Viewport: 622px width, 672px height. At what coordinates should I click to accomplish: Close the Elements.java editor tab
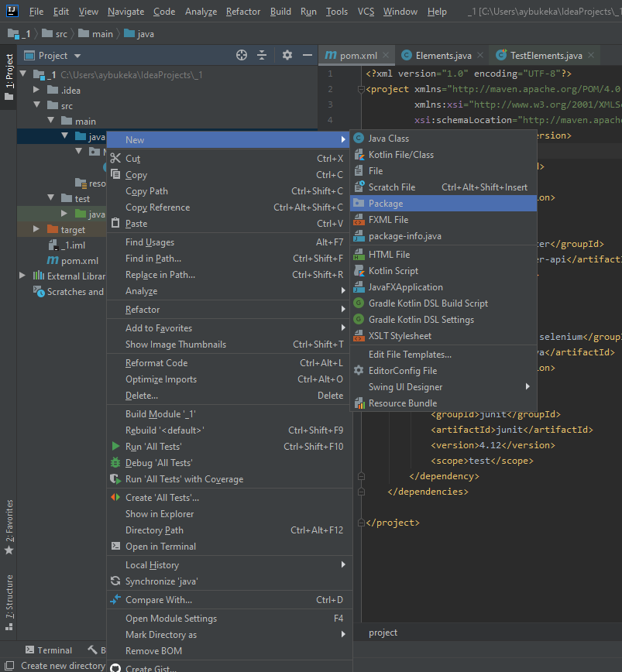click(x=480, y=55)
